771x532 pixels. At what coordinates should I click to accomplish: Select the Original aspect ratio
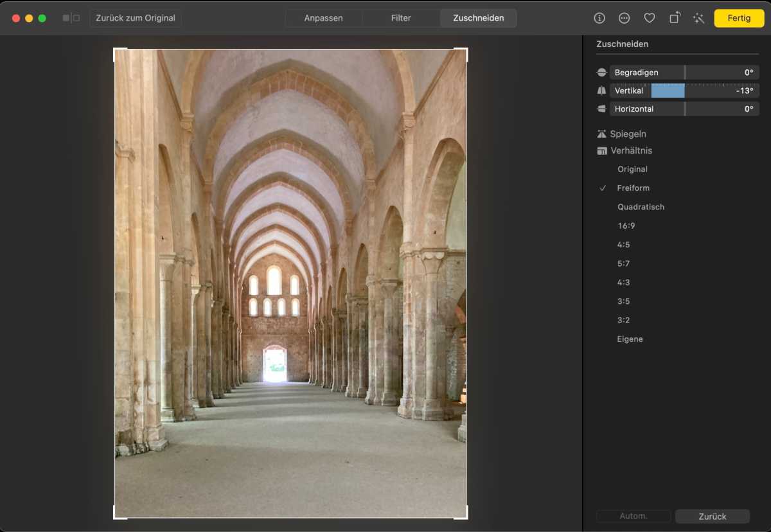632,170
